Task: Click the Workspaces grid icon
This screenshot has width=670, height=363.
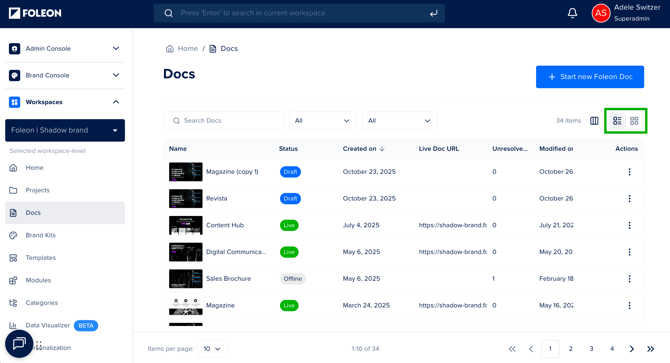Action: pos(15,102)
